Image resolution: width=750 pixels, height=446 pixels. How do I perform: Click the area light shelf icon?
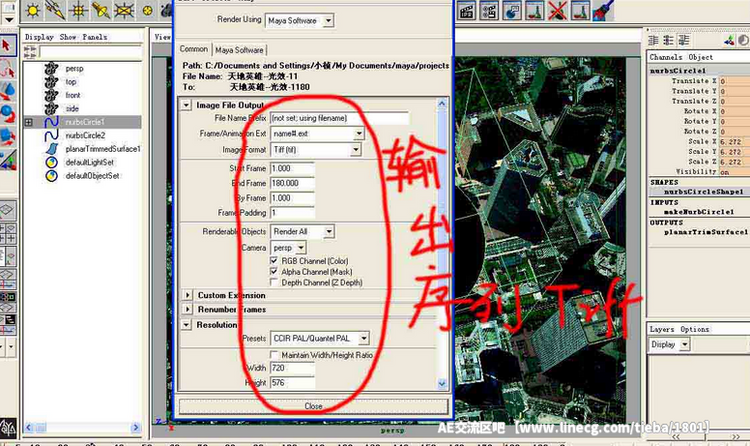coord(124,11)
